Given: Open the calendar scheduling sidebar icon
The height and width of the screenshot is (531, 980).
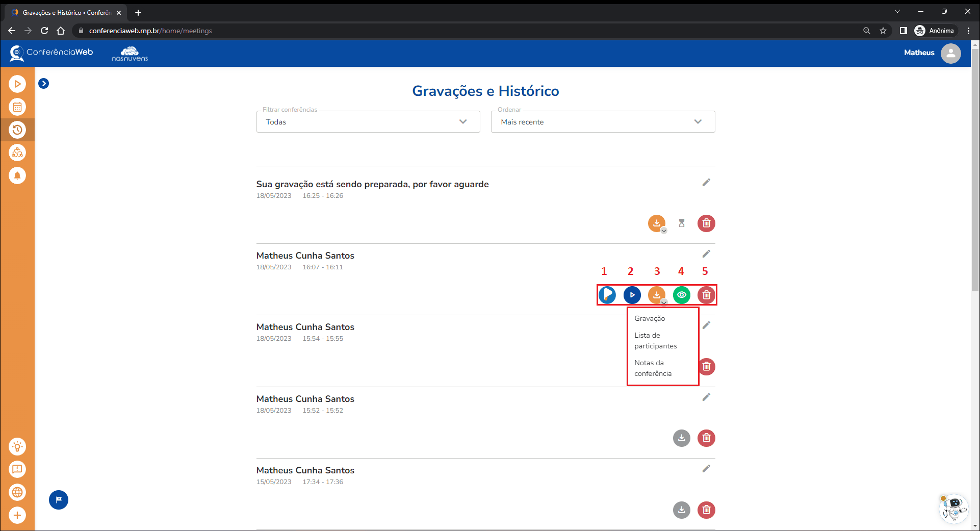Looking at the screenshot, I should pyautogui.click(x=17, y=107).
